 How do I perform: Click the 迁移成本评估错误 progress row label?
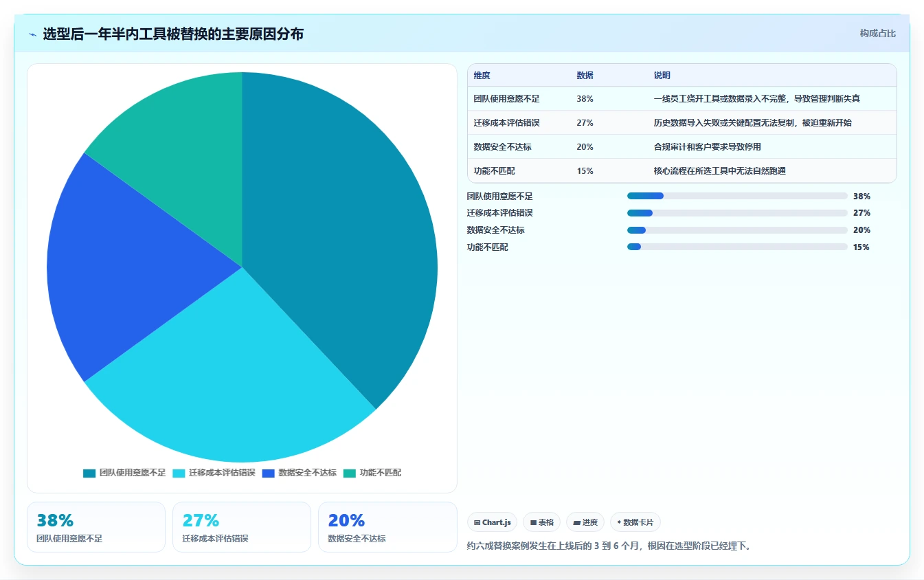click(500, 213)
